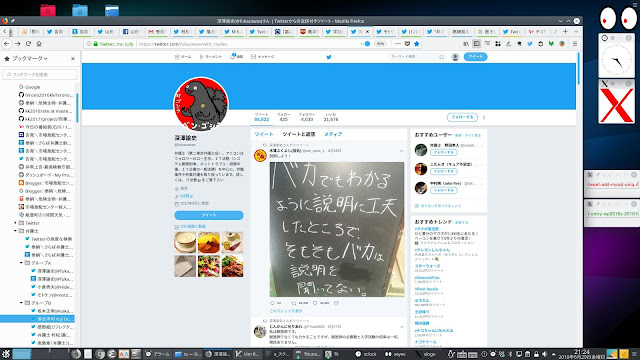The image size is (640, 360).
Task: Close the bookmarks sidebar
Action: [x=73, y=59]
